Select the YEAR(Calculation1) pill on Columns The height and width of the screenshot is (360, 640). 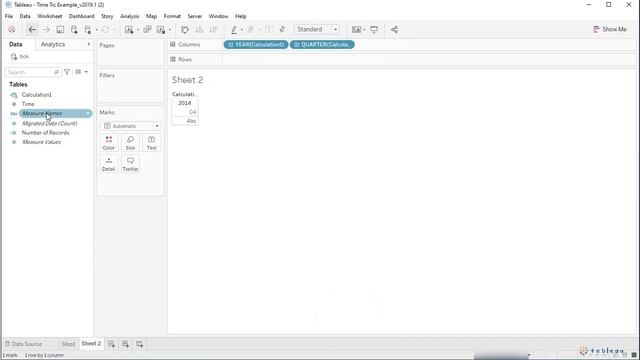tap(256, 44)
